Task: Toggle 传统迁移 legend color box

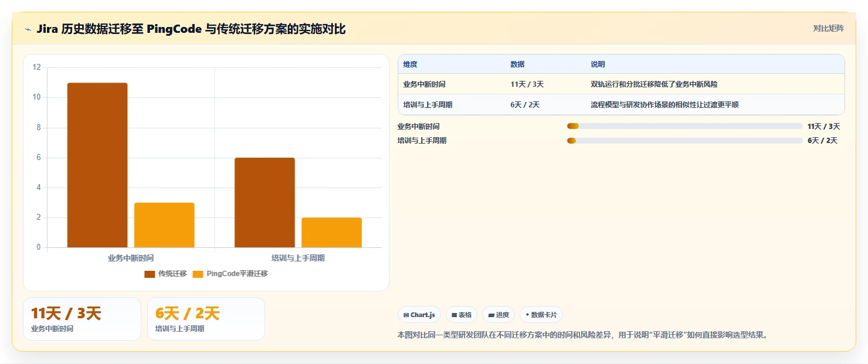Action: (150, 274)
